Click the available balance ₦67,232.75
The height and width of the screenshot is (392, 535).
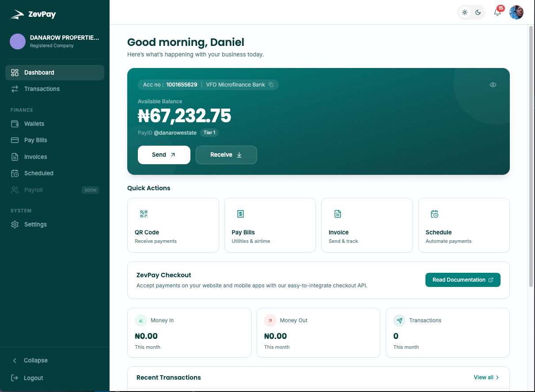(x=184, y=116)
